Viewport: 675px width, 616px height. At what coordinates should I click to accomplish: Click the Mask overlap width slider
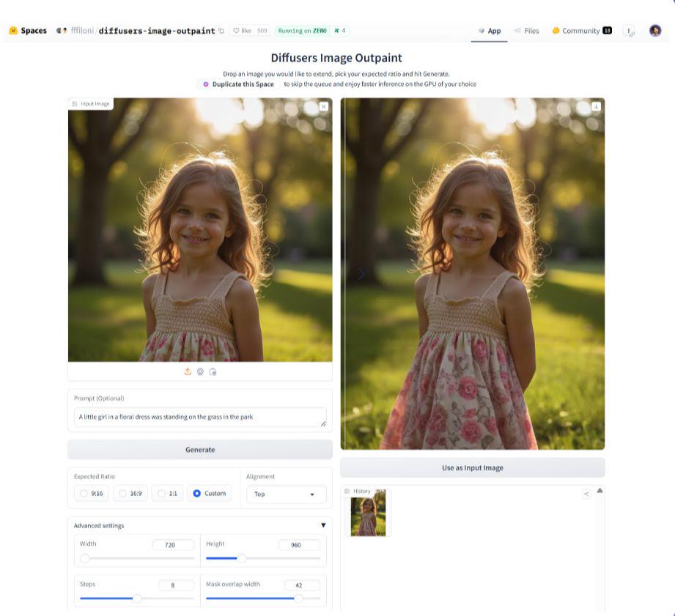(263, 598)
